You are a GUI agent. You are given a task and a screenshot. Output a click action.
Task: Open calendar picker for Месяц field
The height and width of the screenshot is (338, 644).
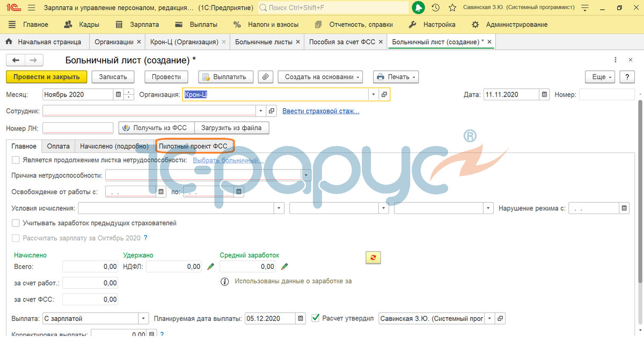[118, 94]
